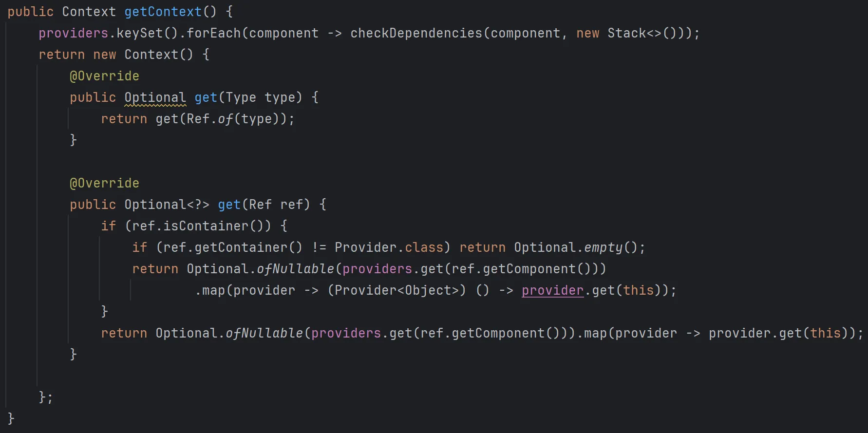Click the italic 'of' in Ref.of(type)
The height and width of the screenshot is (433, 868).
tap(225, 119)
